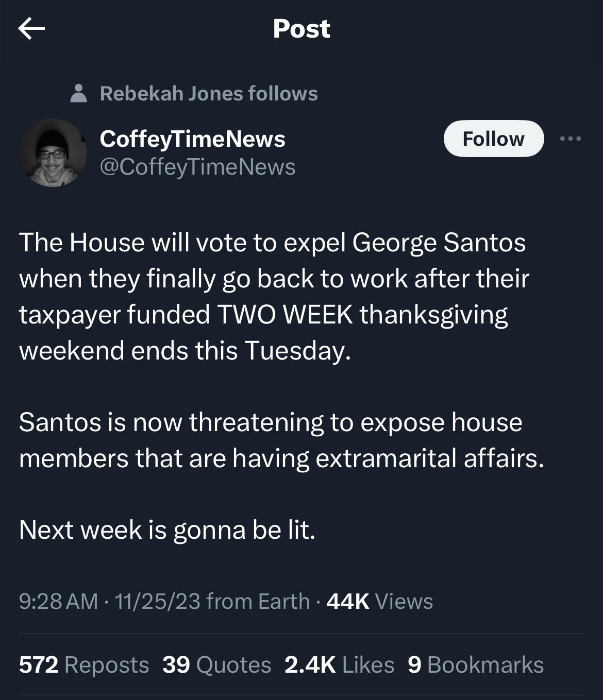603x700 pixels.
Task: View the 2.4K Likes list
Action: click(339, 664)
